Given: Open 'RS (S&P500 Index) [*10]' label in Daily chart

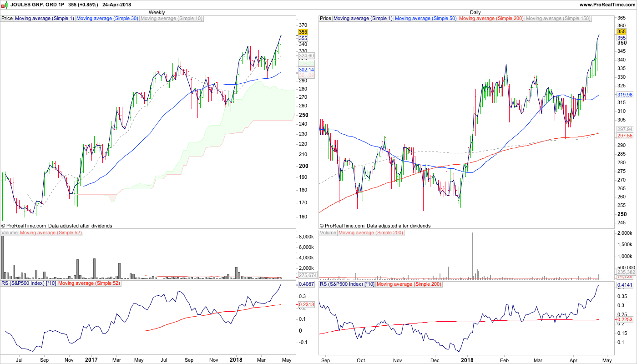Looking at the screenshot, I should pyautogui.click(x=347, y=283).
